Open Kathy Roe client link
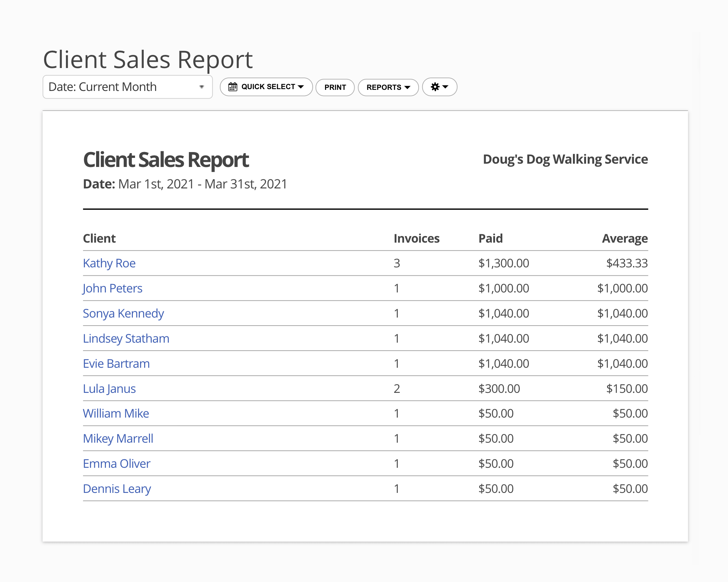The width and height of the screenshot is (728, 582). pos(109,263)
